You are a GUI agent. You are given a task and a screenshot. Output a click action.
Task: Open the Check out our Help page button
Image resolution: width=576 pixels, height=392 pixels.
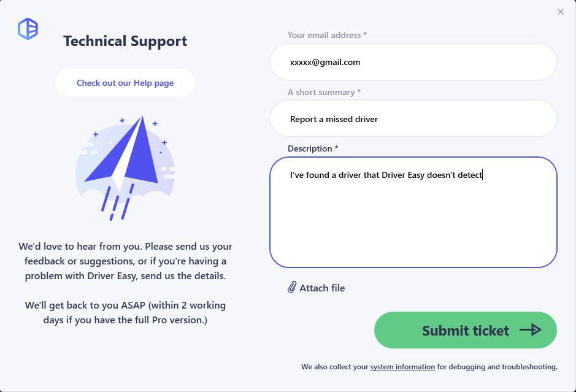[x=125, y=83]
